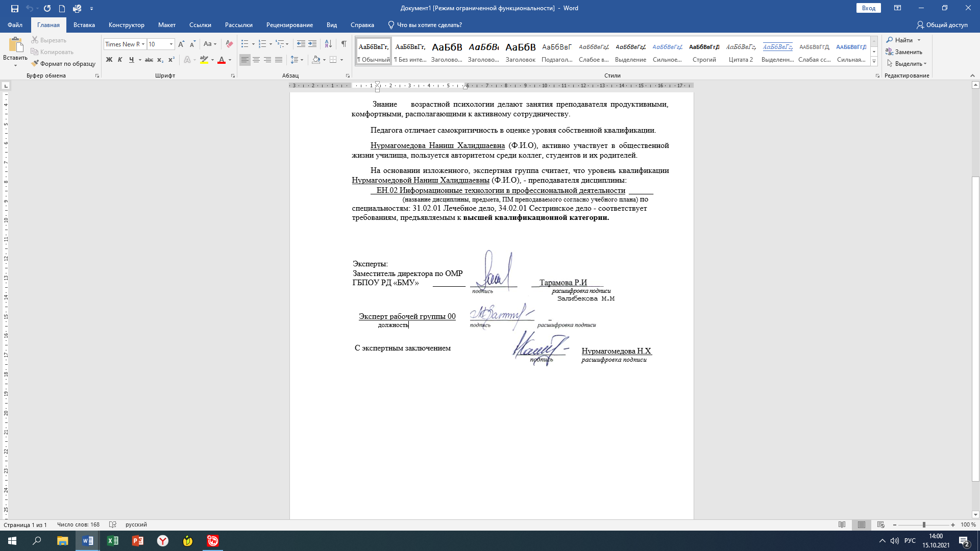Open borders dropdown arrow

[x=341, y=60]
